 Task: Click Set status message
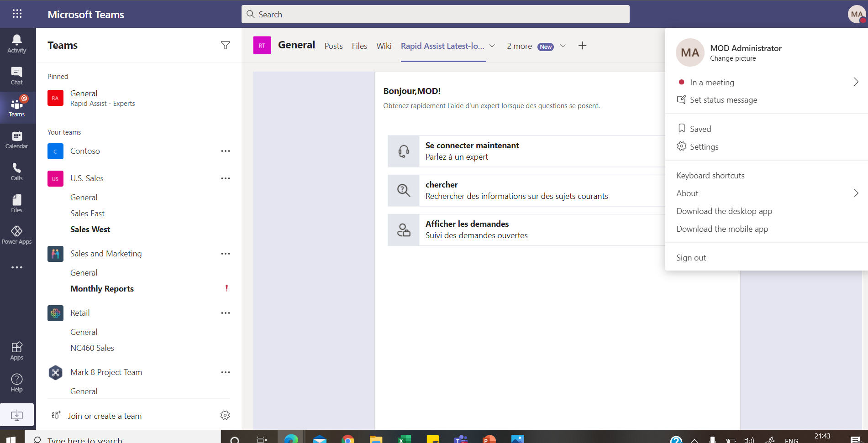click(x=717, y=100)
